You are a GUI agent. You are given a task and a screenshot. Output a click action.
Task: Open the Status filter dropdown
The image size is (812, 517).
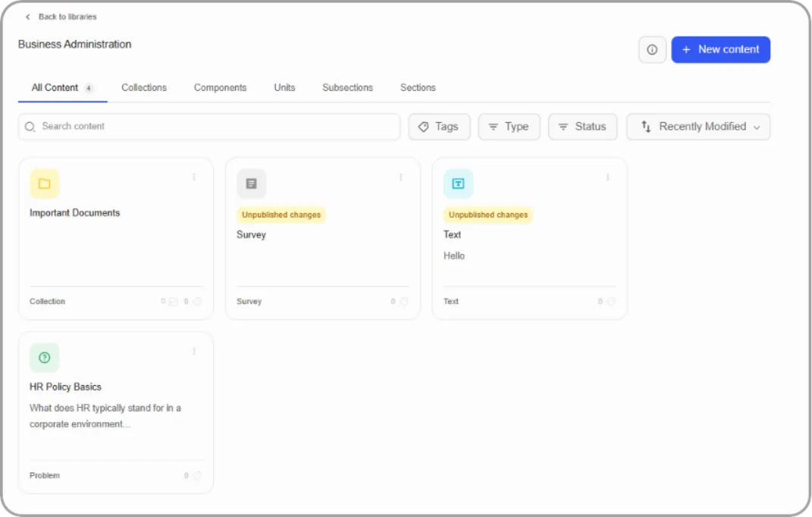582,127
